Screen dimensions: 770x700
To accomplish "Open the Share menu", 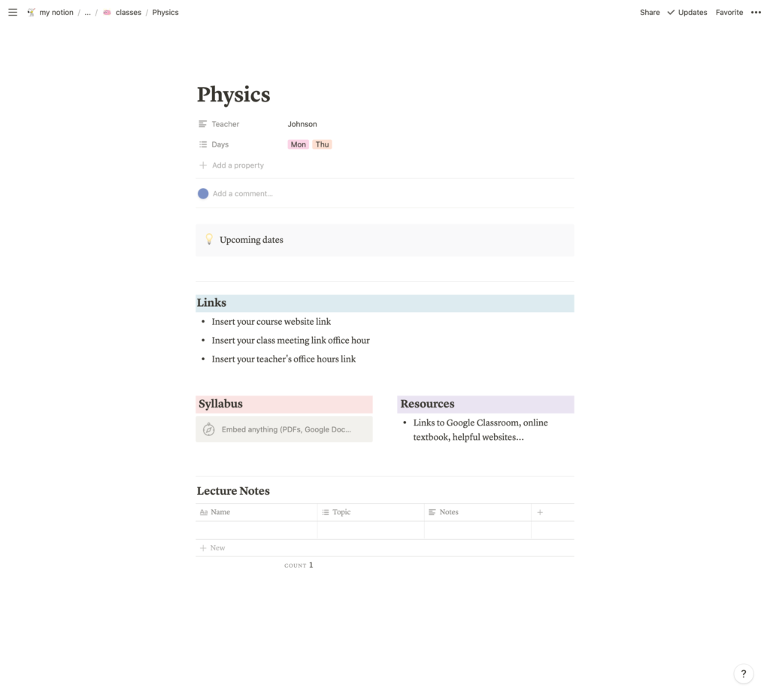I will click(x=649, y=12).
